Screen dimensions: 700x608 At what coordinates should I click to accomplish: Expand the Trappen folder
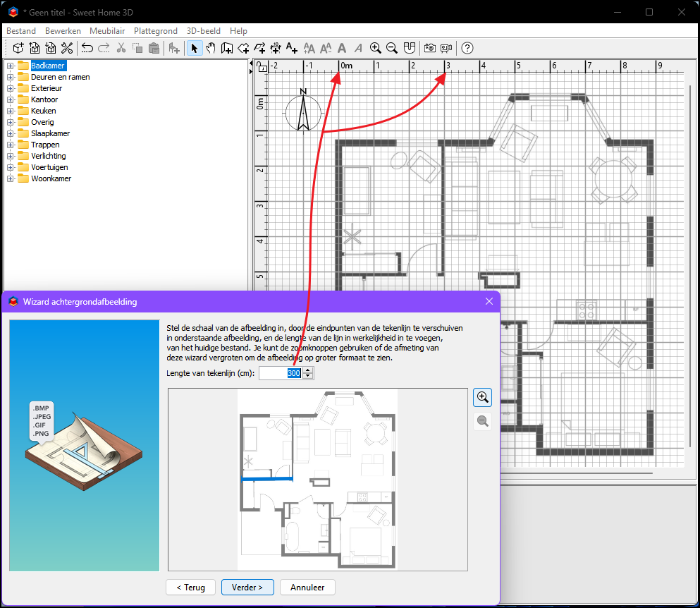coord(11,145)
